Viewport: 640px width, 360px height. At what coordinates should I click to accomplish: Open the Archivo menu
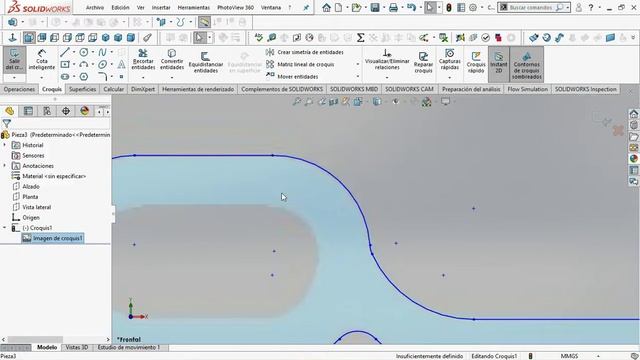pyautogui.click(x=95, y=7)
